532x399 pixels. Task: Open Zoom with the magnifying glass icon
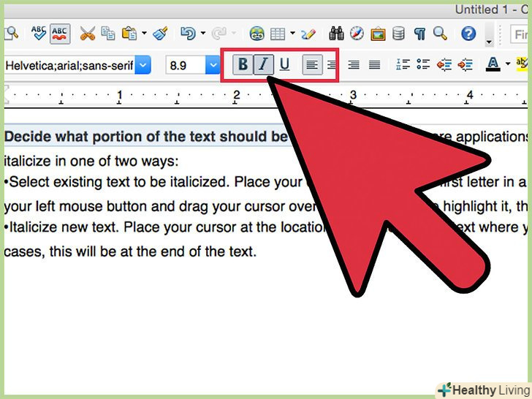[440, 34]
